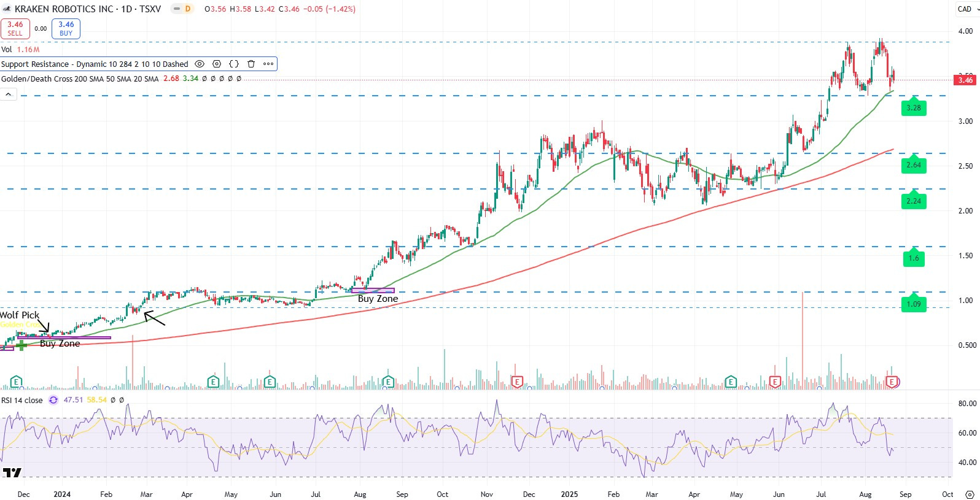This screenshot has height=500, width=980.
Task: Click the green plus marker near December 2023
Action: click(x=21, y=346)
